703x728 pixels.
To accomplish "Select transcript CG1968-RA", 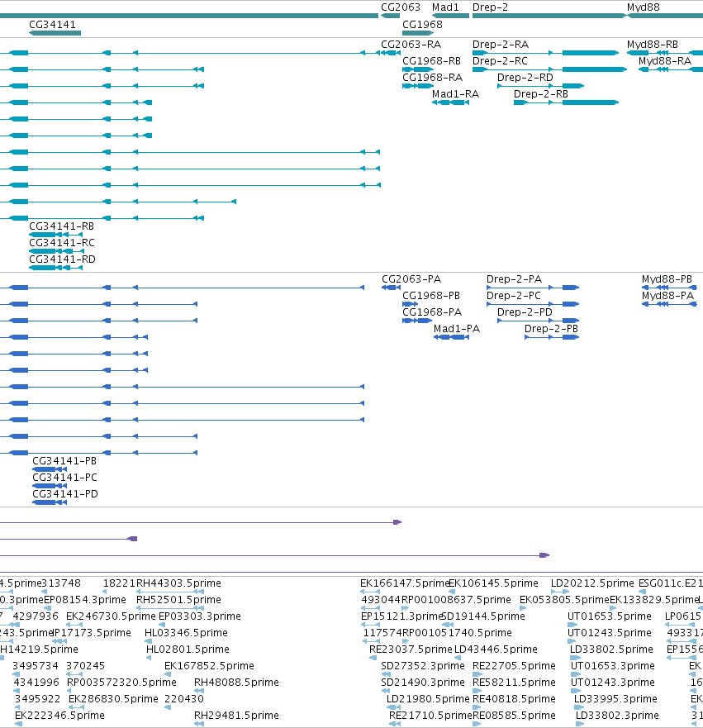I will coord(433,78).
